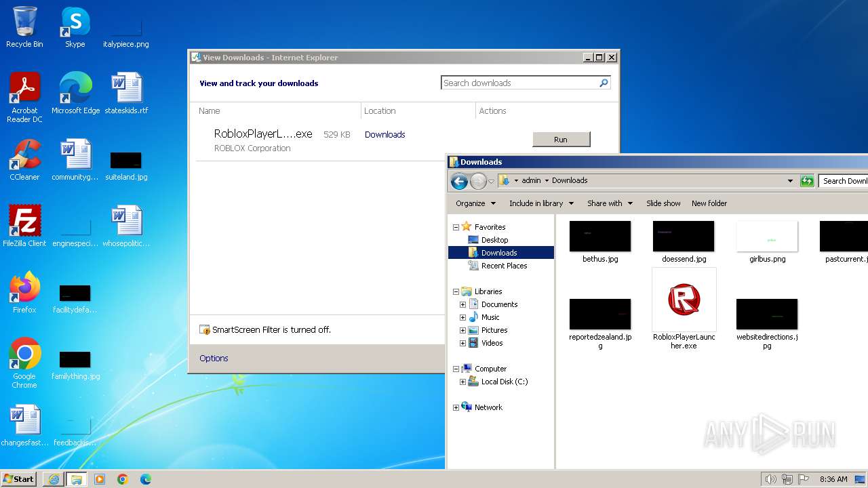Open Microsoft Edge desktop shortcut
Viewport: 868px width, 488px height.
[x=75, y=93]
